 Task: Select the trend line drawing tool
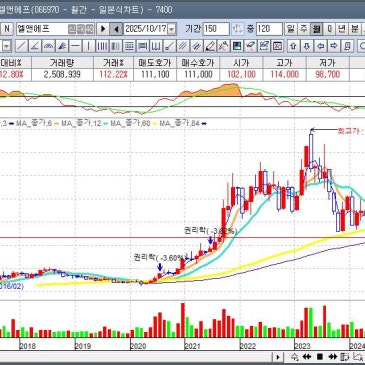coord(21,46)
